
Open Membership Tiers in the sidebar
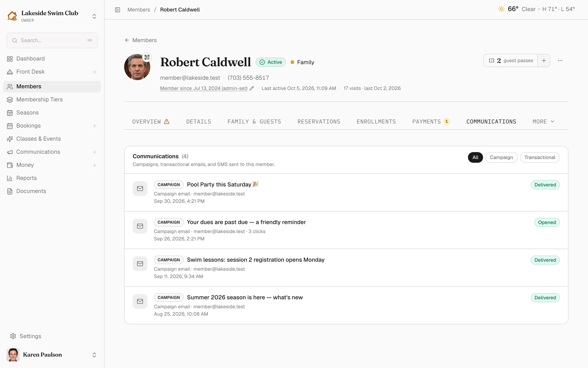[52, 100]
